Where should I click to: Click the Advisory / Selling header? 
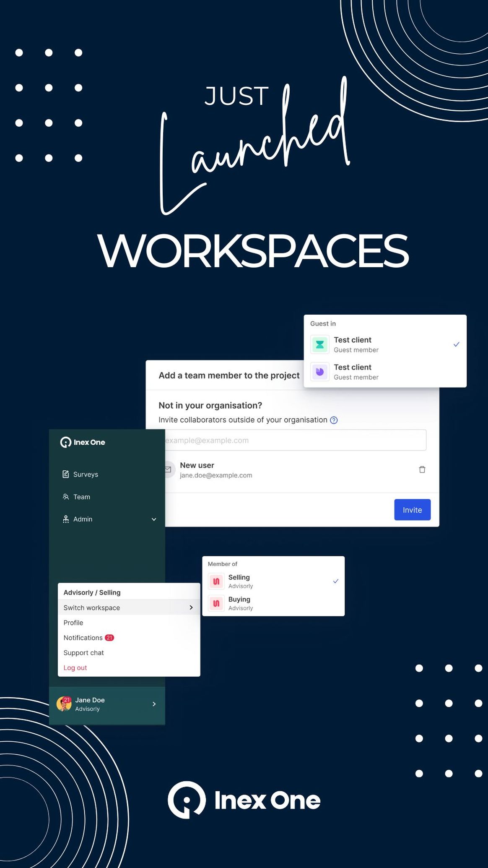tap(92, 592)
